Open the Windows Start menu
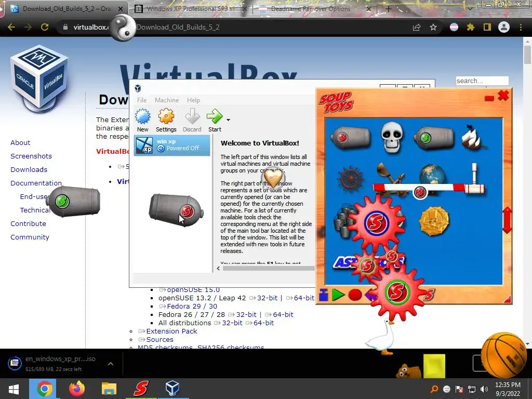 point(14,389)
